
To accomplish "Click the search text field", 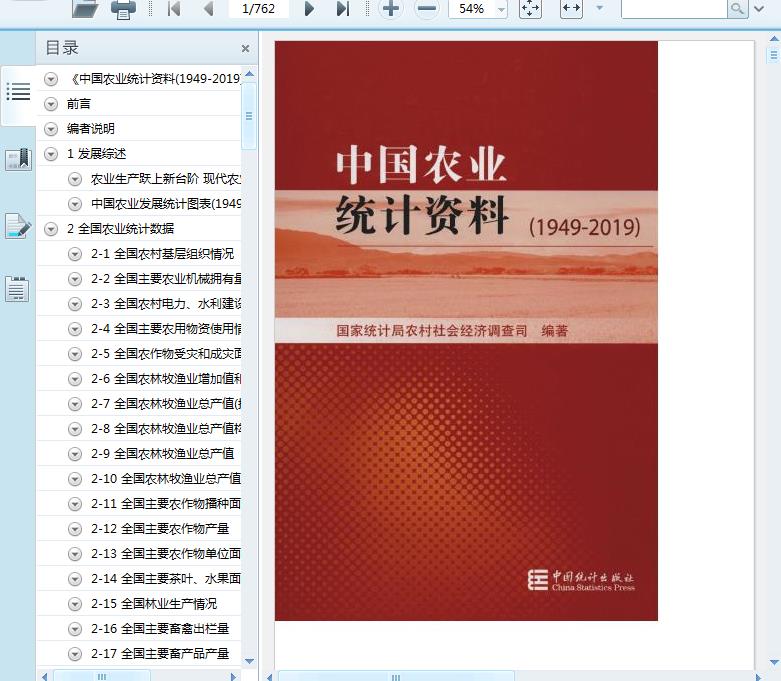I will (674, 8).
